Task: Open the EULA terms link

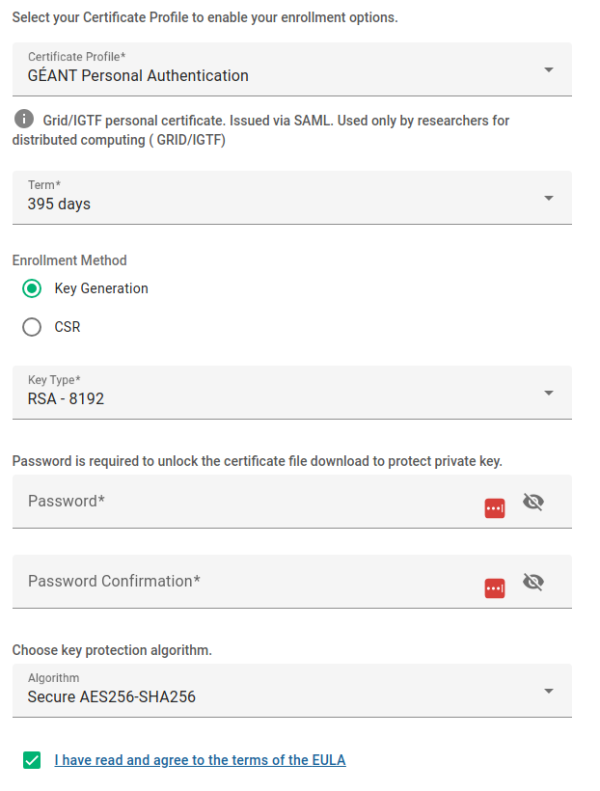Action: coord(200,761)
